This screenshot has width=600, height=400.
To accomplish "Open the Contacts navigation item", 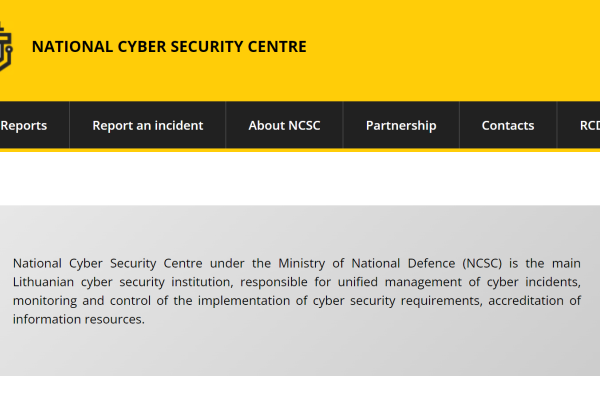I will 507,126.
